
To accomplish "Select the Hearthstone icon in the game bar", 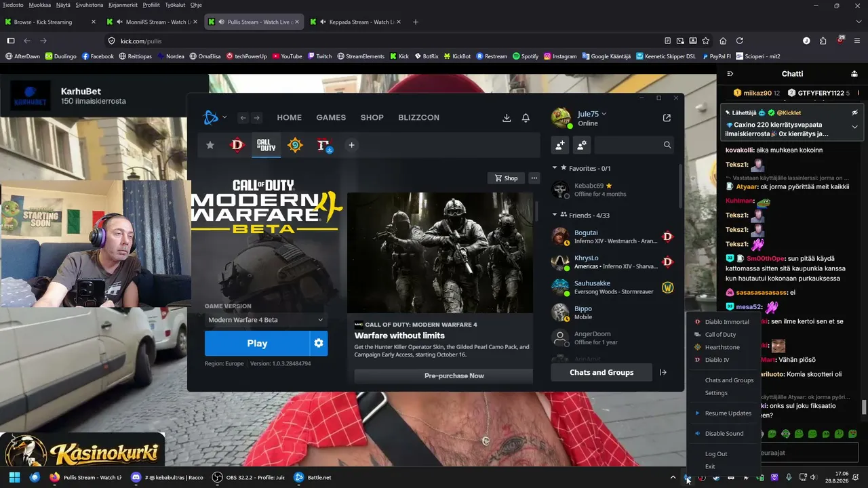I will click(x=295, y=145).
